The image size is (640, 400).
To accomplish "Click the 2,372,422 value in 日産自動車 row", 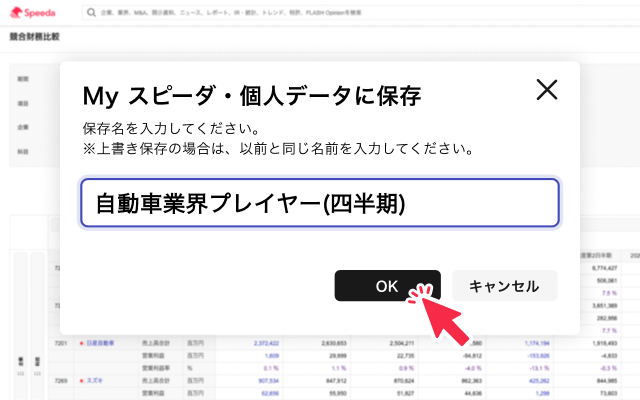I will (x=266, y=343).
